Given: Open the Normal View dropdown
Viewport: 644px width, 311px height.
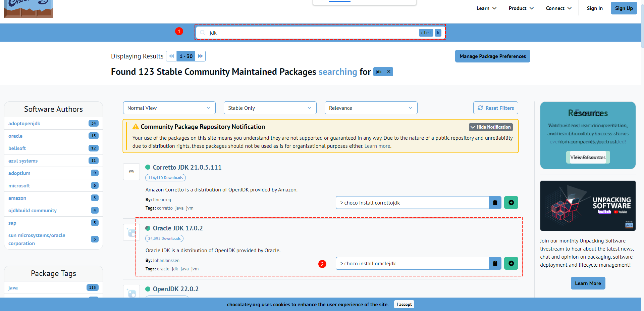Looking at the screenshot, I should 169,108.
